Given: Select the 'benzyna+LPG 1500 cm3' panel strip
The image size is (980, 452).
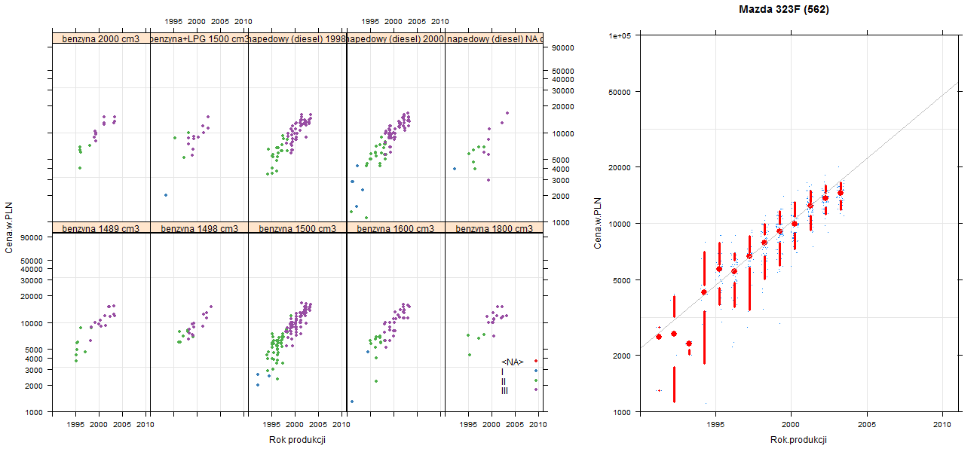Looking at the screenshot, I should (x=199, y=38).
